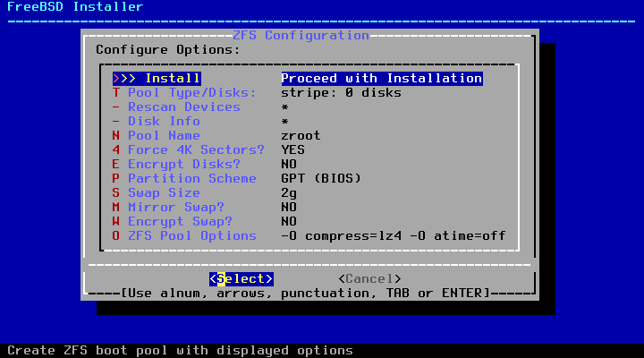Select the 'Pool Name' option
644x358 pixels.
pyautogui.click(x=164, y=136)
